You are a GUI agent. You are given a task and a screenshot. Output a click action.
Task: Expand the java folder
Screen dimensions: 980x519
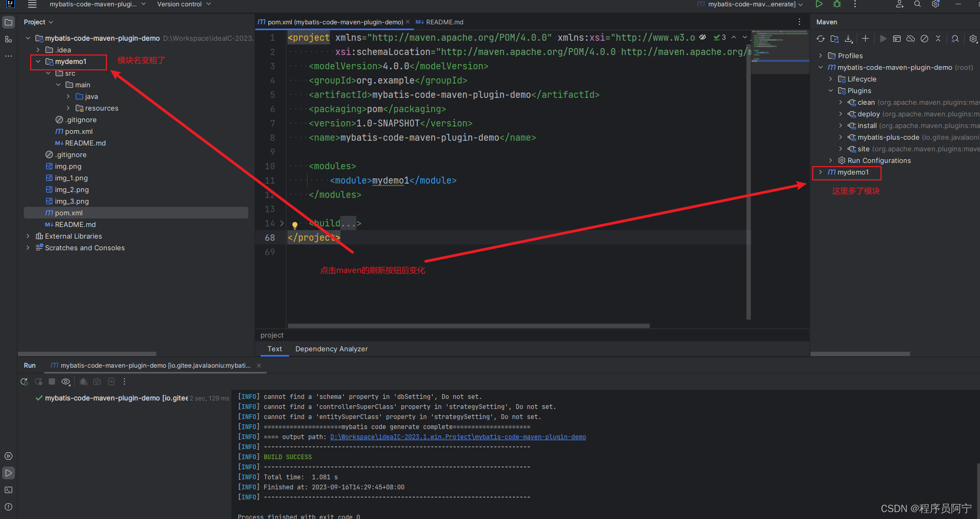pos(68,97)
